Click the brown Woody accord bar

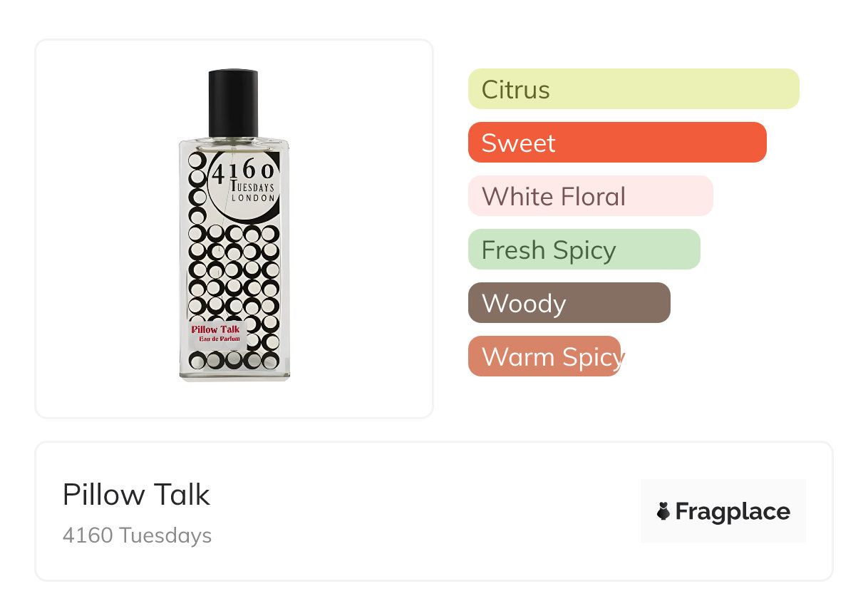click(x=569, y=303)
